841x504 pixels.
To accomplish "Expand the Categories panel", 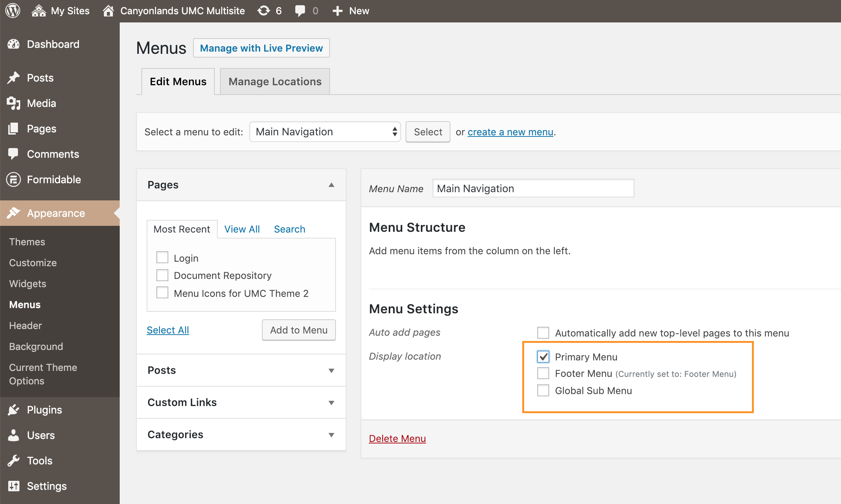I will 241,434.
